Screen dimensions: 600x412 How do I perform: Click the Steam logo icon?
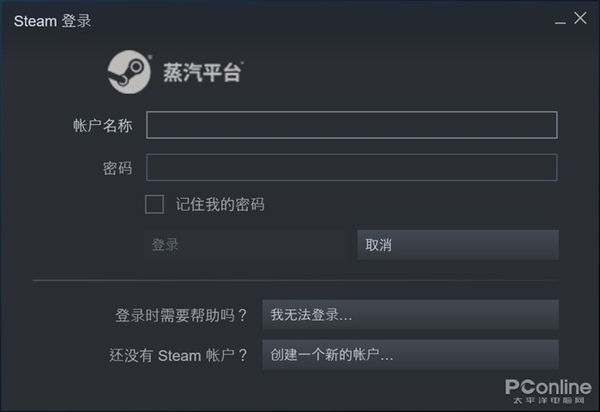coord(129,72)
